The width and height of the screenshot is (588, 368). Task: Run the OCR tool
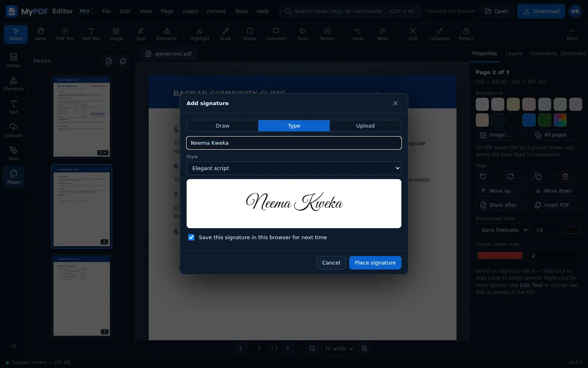pyautogui.click(x=413, y=34)
